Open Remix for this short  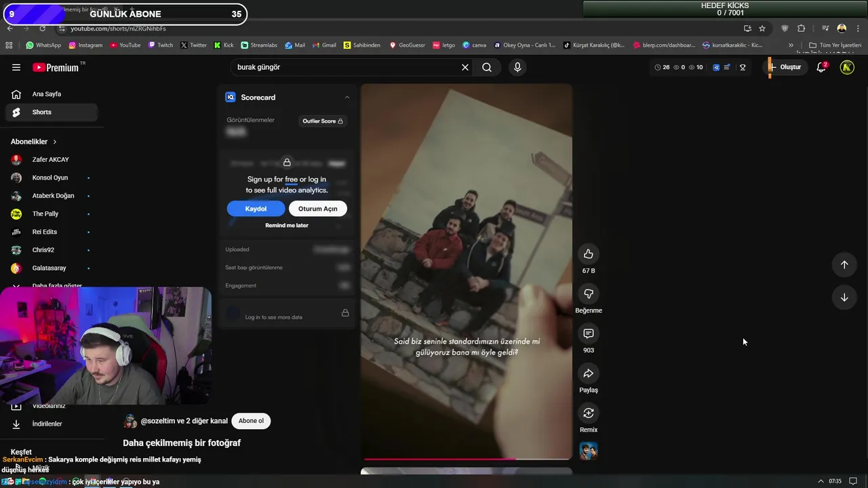pos(589,413)
